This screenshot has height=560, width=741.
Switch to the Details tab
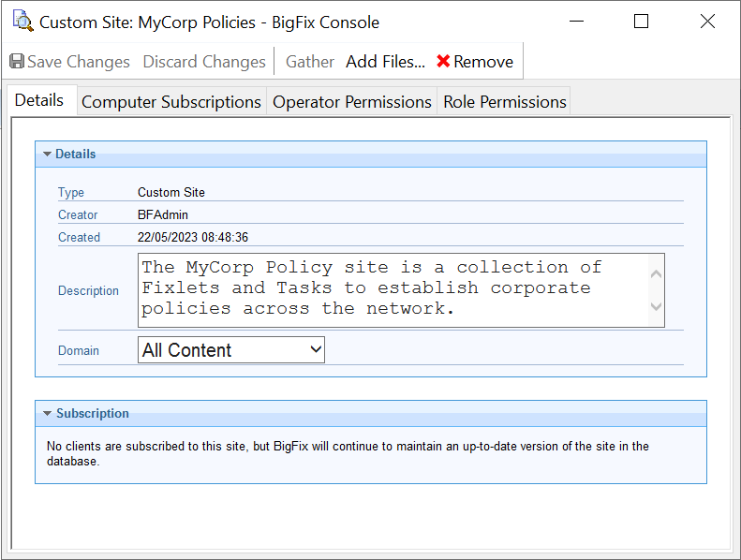pyautogui.click(x=39, y=100)
